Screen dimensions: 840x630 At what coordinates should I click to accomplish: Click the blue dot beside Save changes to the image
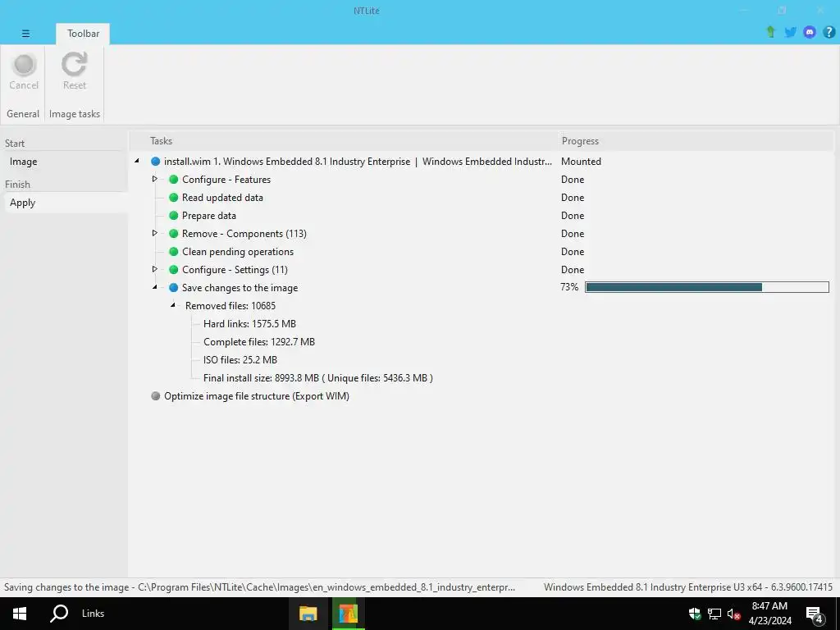coord(174,288)
